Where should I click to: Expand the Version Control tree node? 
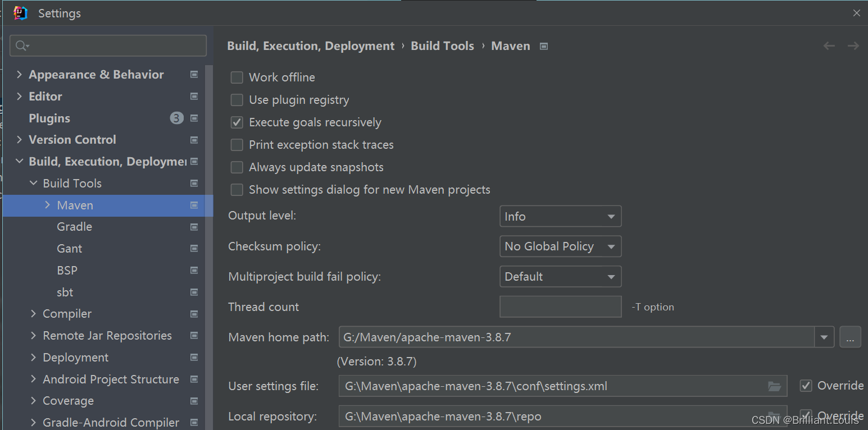coord(20,140)
